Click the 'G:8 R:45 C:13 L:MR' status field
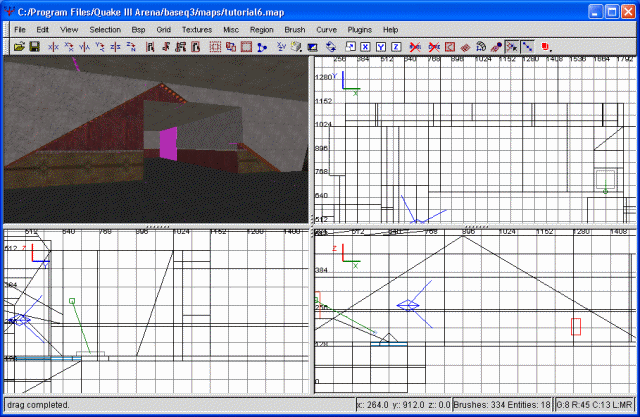The height and width of the screenshot is (417, 640). point(594,405)
